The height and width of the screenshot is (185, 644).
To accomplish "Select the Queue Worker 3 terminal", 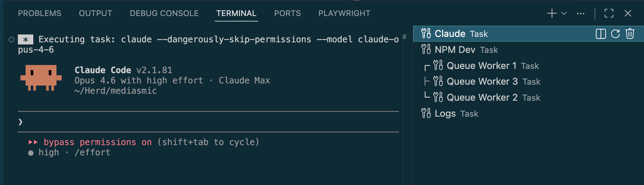I will pos(482,81).
